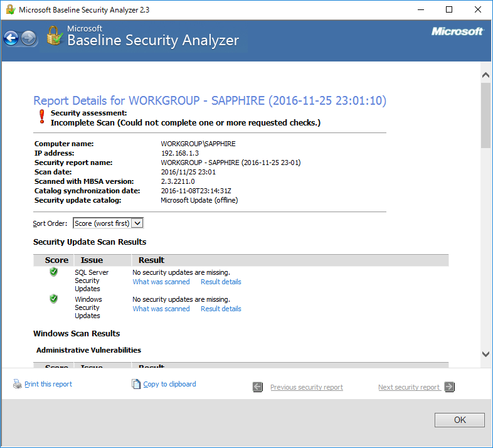Click the scrollbar down arrow

tap(485, 355)
